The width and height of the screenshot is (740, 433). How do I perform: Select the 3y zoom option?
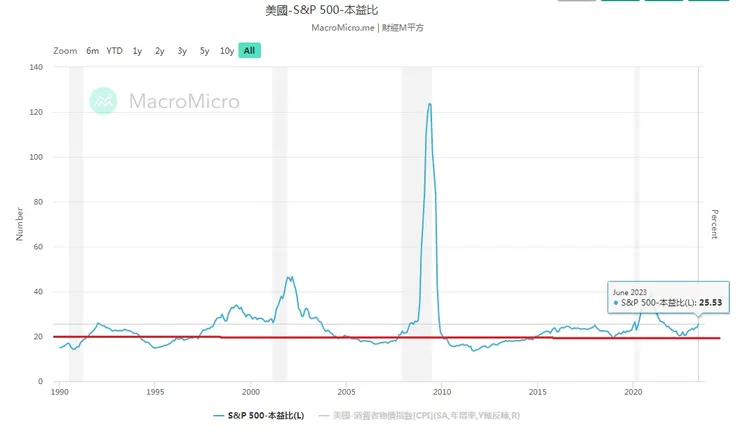[x=181, y=50]
